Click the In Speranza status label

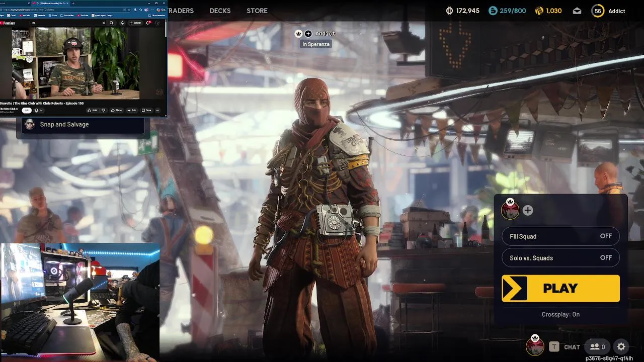(316, 44)
